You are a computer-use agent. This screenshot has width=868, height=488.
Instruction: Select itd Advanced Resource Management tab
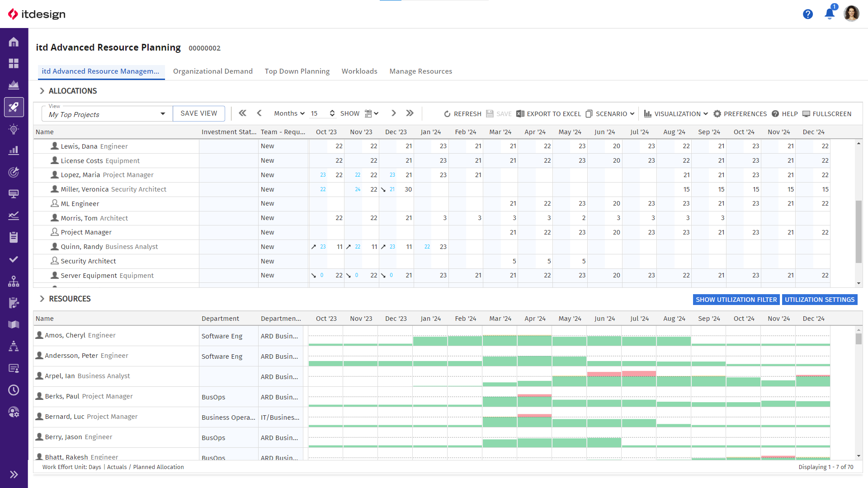coord(100,71)
